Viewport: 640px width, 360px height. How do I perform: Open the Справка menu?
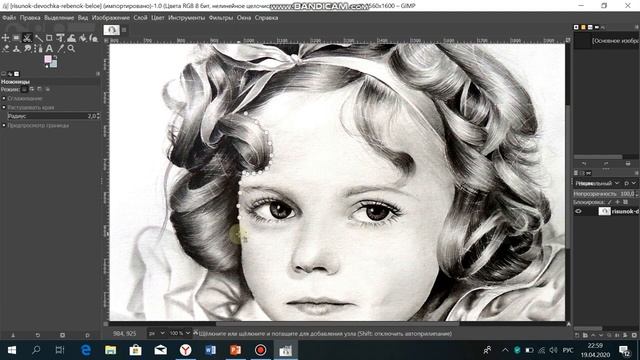[x=266, y=18]
